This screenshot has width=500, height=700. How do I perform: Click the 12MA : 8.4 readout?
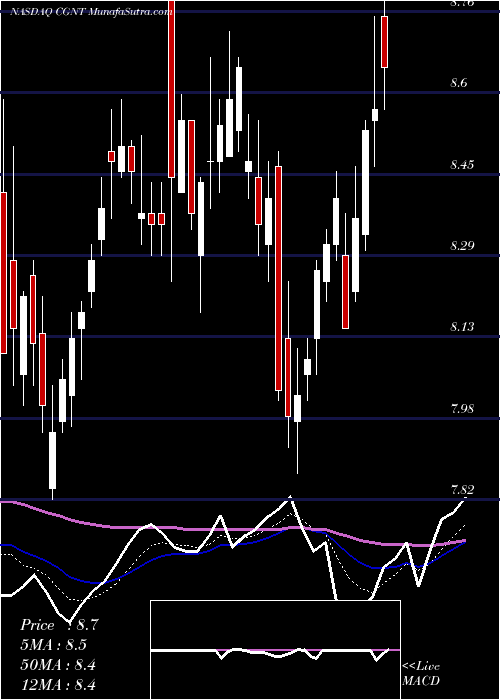pos(58,684)
